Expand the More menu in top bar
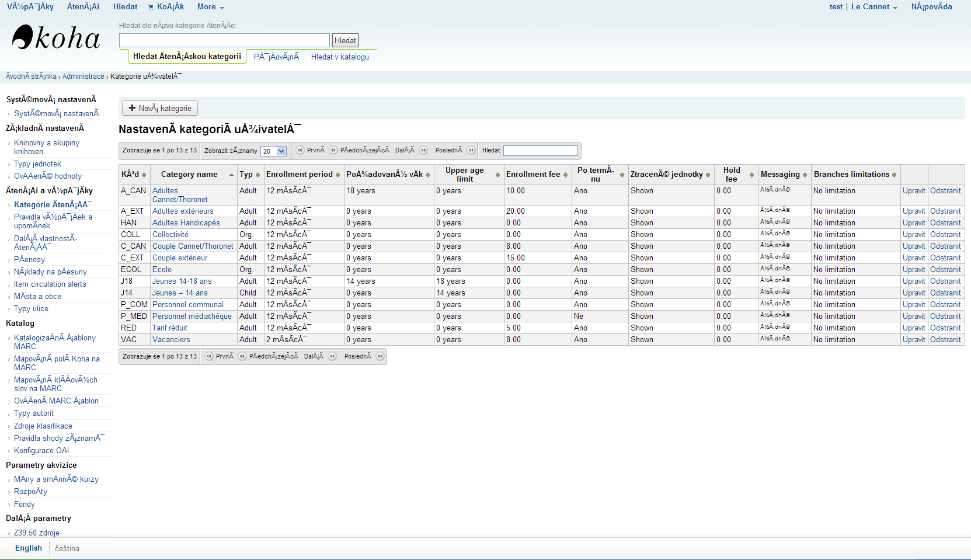This screenshot has width=971, height=560. click(210, 7)
